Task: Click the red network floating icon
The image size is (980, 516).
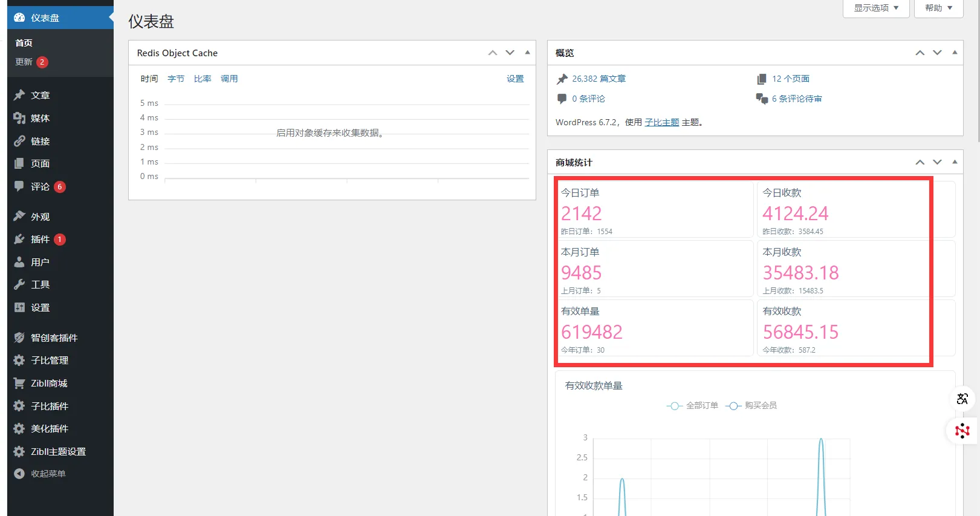Action: pos(962,431)
